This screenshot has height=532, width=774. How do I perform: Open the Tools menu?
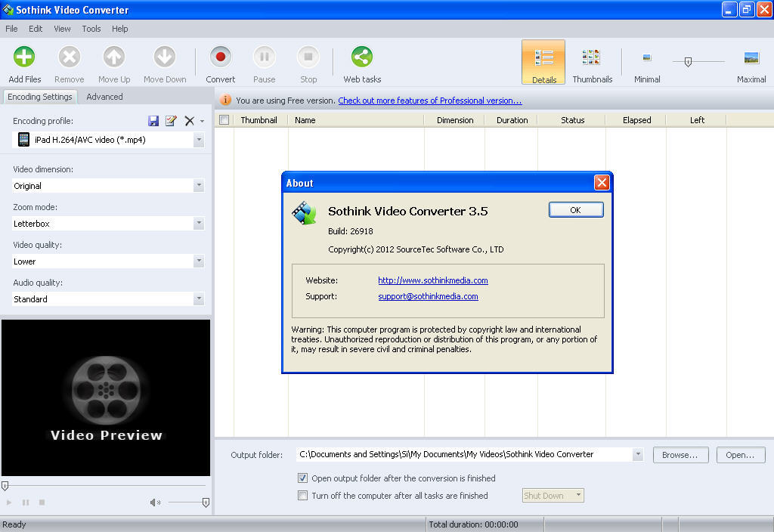click(91, 29)
